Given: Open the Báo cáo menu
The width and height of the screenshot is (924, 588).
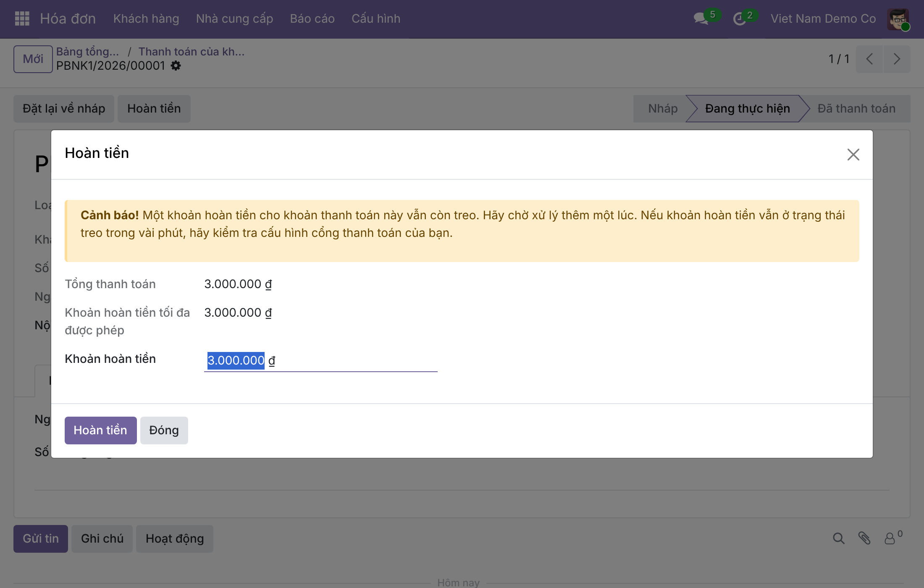Looking at the screenshot, I should [312, 18].
